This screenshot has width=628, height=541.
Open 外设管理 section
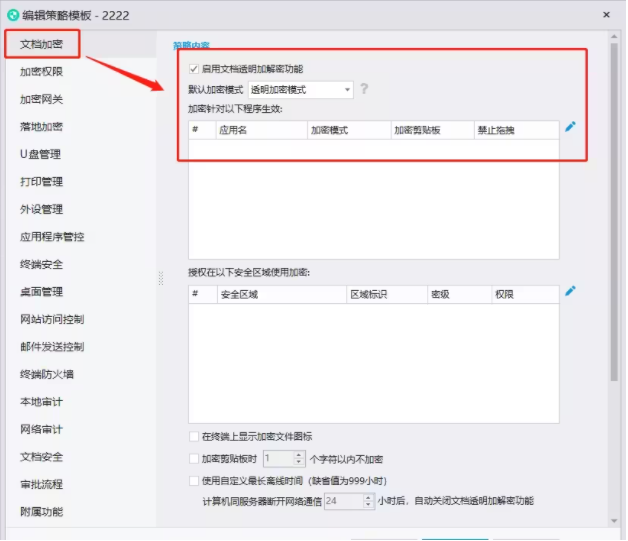pos(42,209)
